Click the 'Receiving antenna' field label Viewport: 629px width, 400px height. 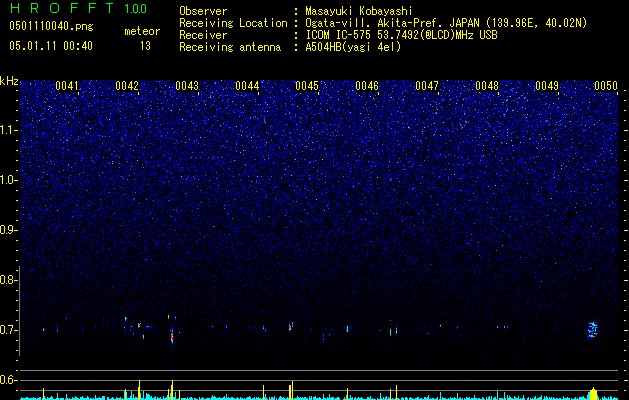(230, 47)
